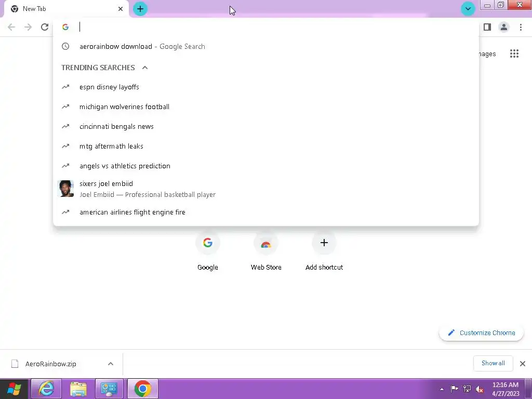Click the muted volume tray icon

coord(480,389)
